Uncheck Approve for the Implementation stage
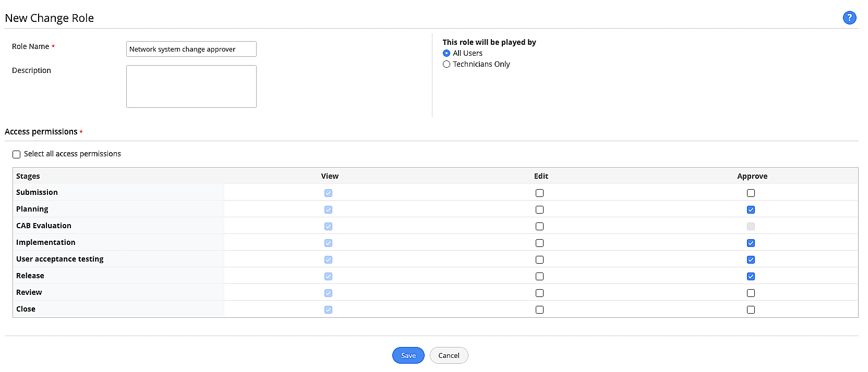The height and width of the screenshot is (372, 868). point(751,243)
